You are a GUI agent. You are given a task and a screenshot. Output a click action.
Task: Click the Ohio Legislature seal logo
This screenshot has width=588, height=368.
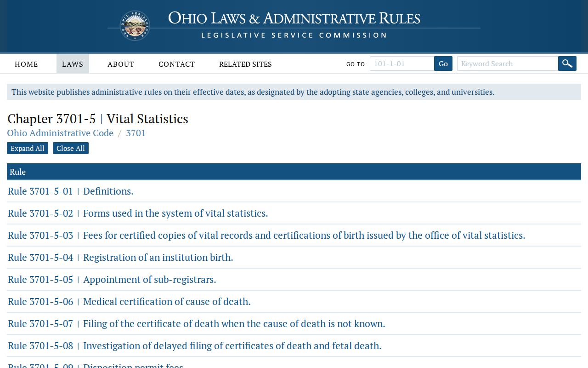click(135, 26)
